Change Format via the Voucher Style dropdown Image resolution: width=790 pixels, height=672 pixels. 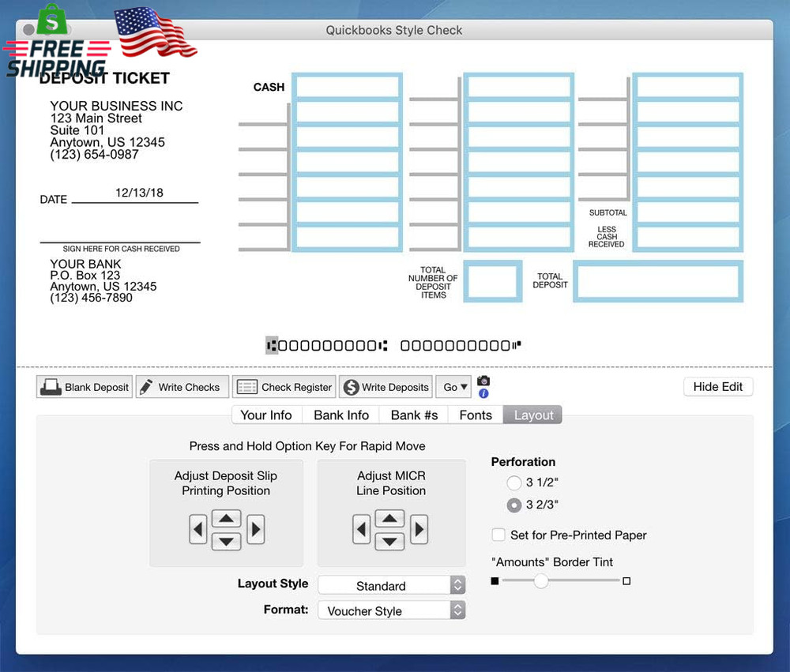391,610
